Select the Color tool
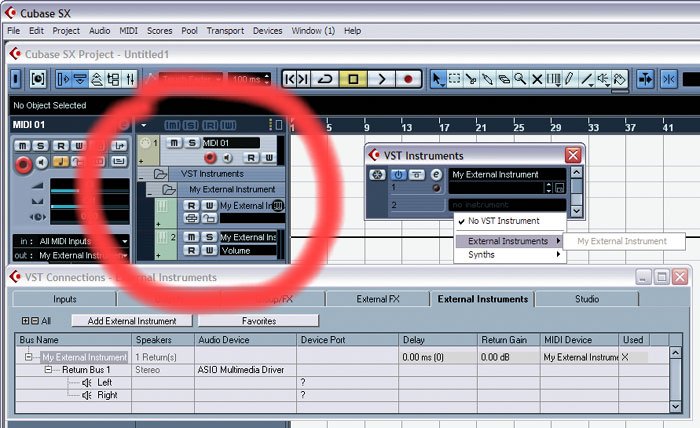 coord(620,79)
